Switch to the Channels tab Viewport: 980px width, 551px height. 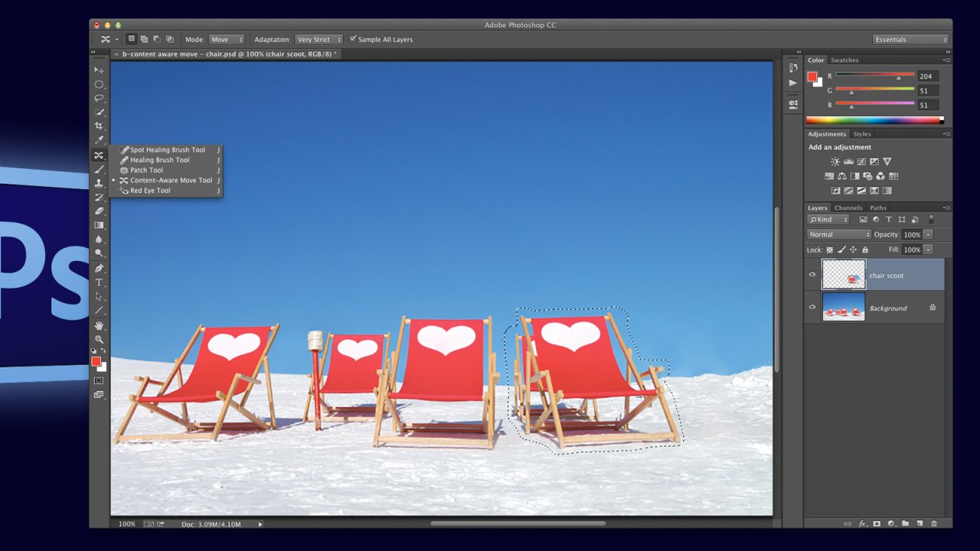tap(848, 207)
